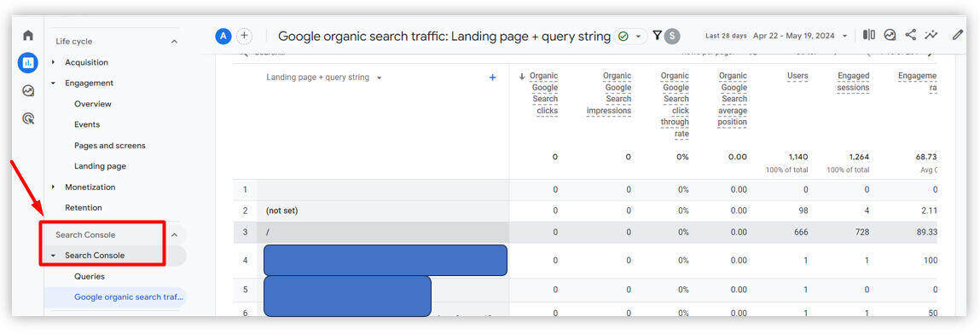980x334 pixels.
Task: Click the 89.33 engagement rate value
Action: pyautogui.click(x=926, y=232)
